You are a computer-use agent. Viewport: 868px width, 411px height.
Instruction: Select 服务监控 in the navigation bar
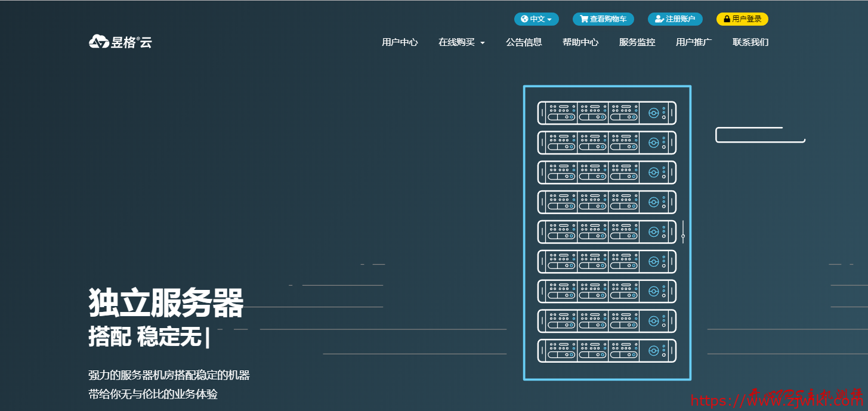click(x=637, y=42)
